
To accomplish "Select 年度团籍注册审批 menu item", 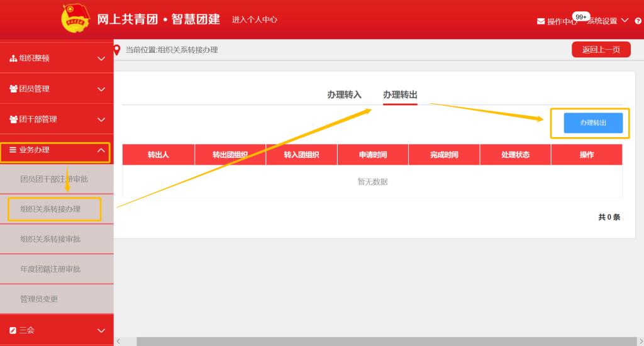I will (50, 269).
